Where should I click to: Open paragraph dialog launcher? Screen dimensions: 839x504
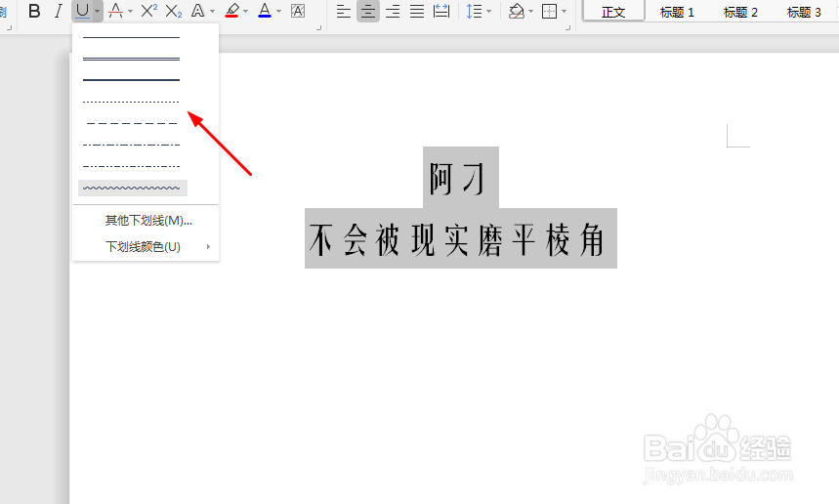[567, 27]
